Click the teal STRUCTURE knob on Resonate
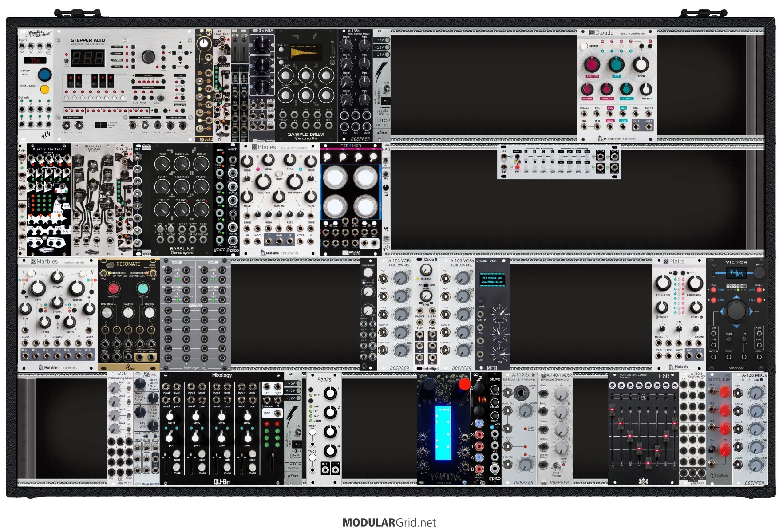779x532 pixels. point(142,288)
